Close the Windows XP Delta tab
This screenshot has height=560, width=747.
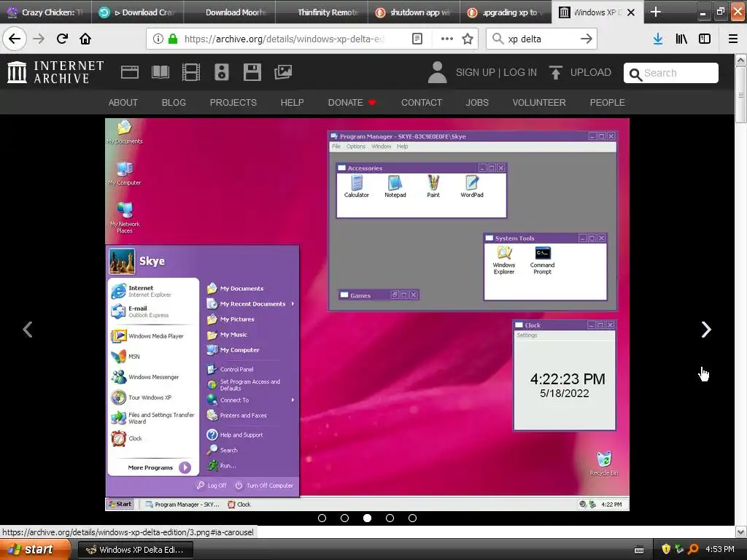[631, 12]
